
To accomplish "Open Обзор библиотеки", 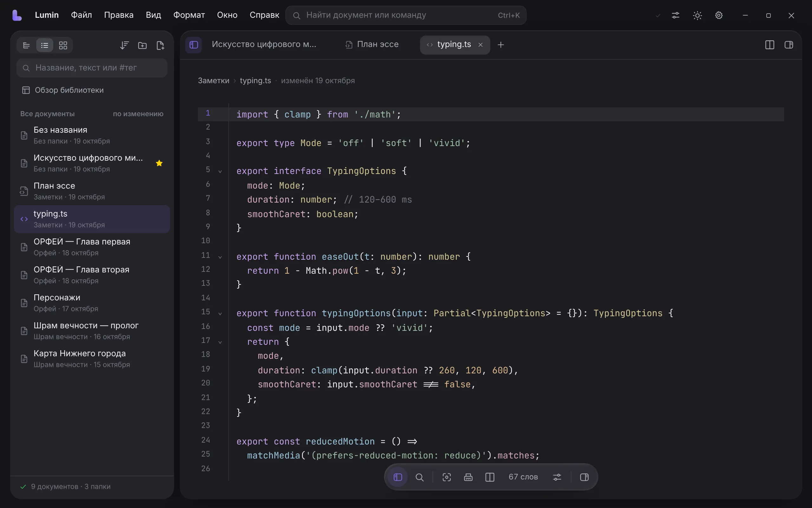I will coord(63,90).
